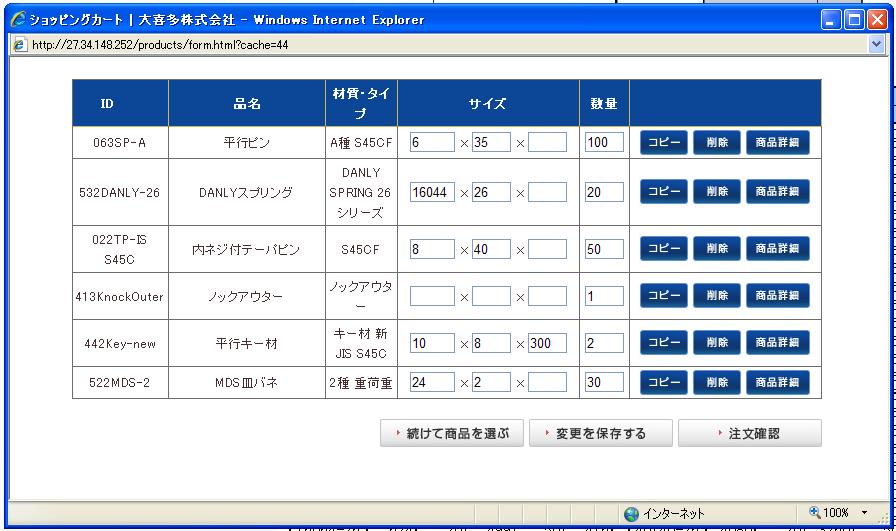This screenshot has width=896, height=531.
Task: Open 商品詳細 for 平行キー材
Action: [777, 343]
